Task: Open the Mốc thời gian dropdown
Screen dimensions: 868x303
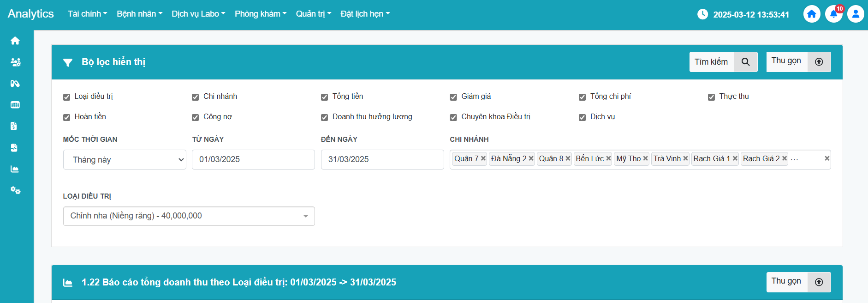Action: click(x=125, y=160)
